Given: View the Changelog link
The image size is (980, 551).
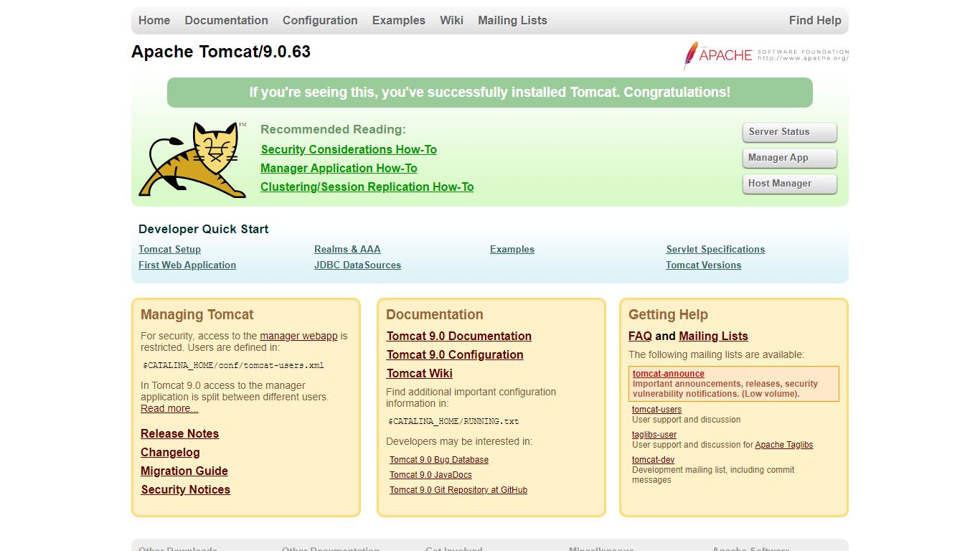Looking at the screenshot, I should tap(170, 452).
